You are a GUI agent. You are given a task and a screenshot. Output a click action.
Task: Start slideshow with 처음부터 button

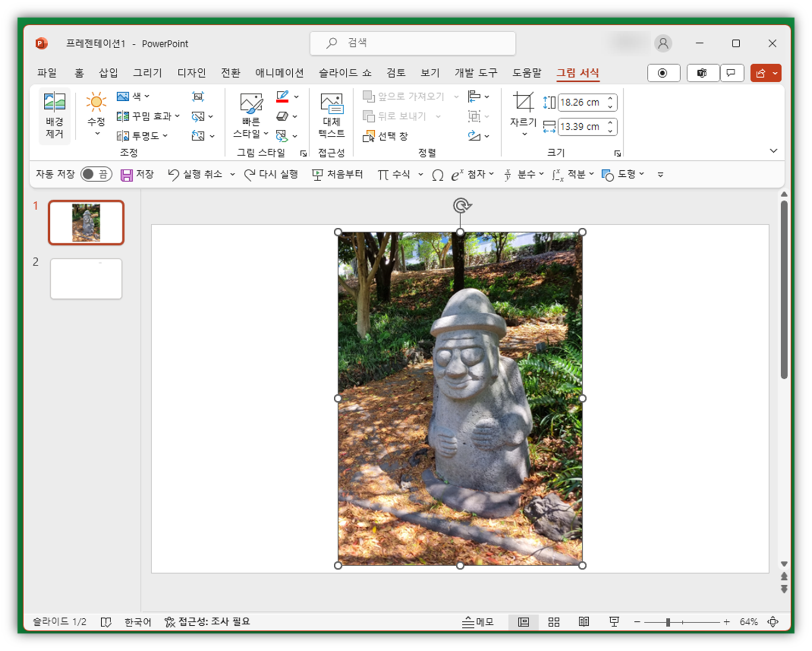point(337,174)
